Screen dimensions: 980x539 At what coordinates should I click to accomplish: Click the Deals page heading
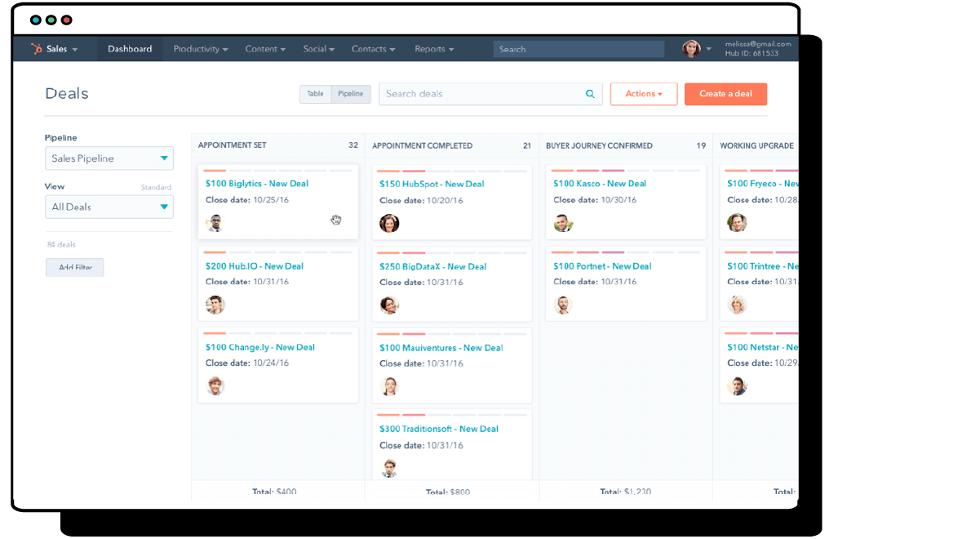click(67, 94)
